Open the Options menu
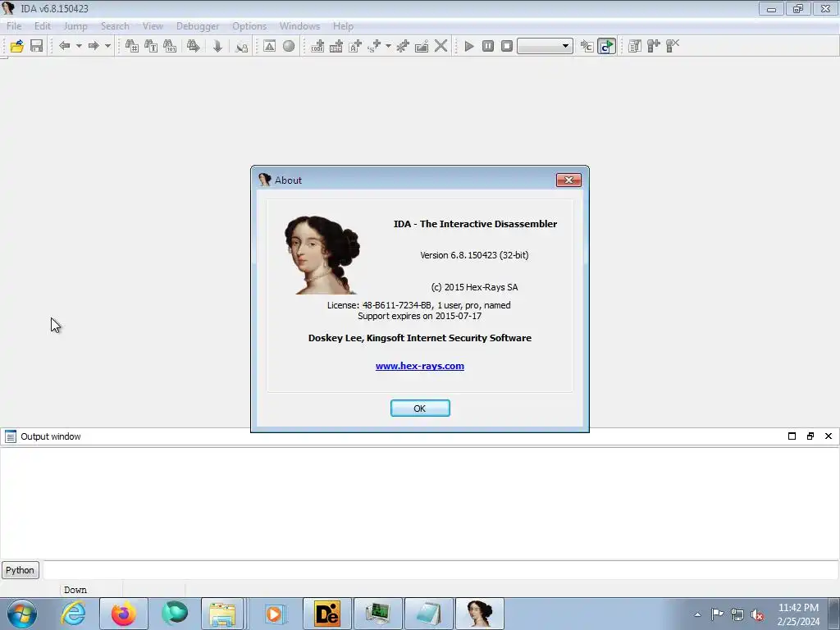Image resolution: width=840 pixels, height=630 pixels. [x=249, y=25]
